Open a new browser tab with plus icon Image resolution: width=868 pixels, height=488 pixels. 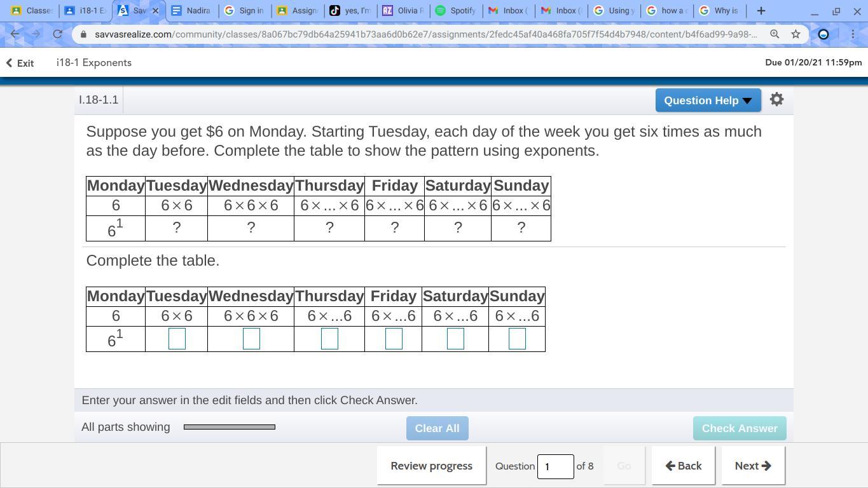pyautogui.click(x=761, y=11)
